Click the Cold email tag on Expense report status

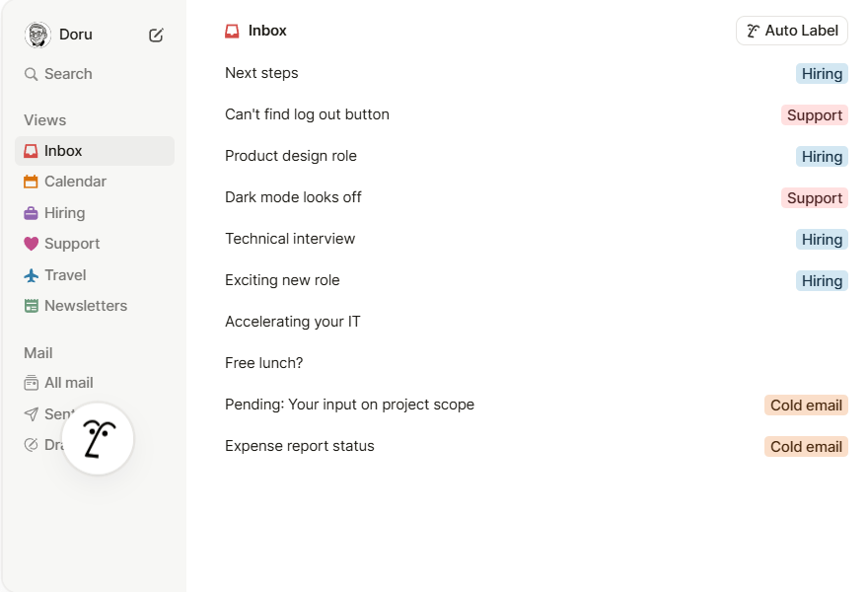click(806, 446)
